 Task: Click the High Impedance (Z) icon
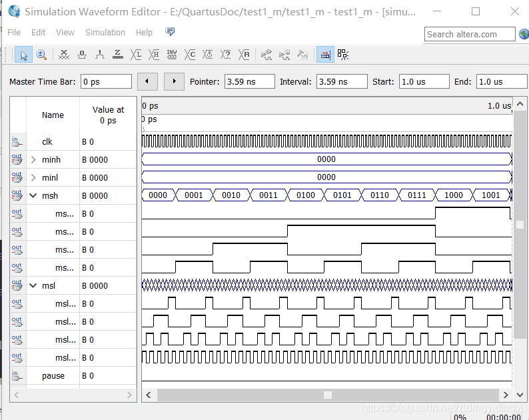[117, 55]
